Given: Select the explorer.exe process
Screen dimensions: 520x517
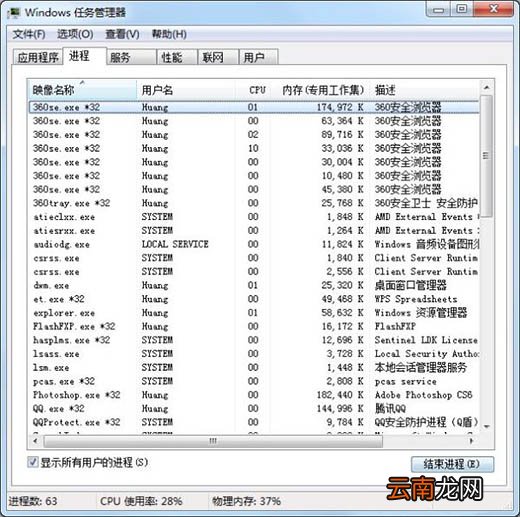Looking at the screenshot, I should point(254,312).
